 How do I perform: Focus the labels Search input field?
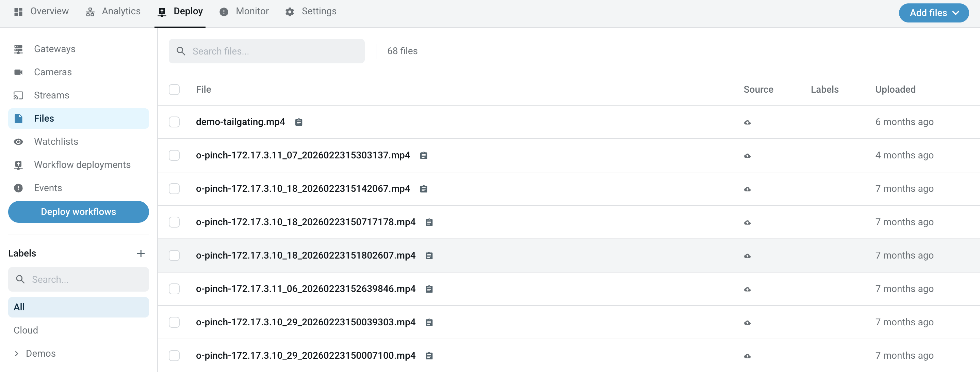tap(78, 279)
